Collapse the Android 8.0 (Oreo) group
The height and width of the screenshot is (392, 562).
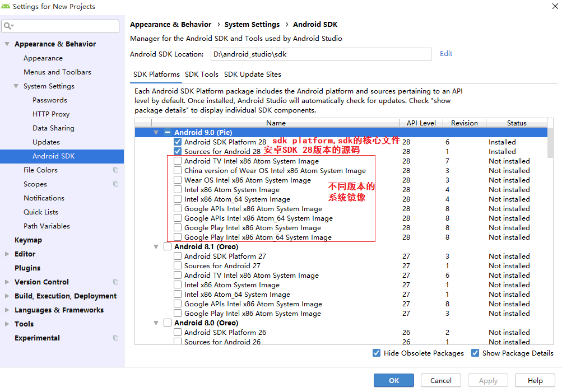click(156, 323)
